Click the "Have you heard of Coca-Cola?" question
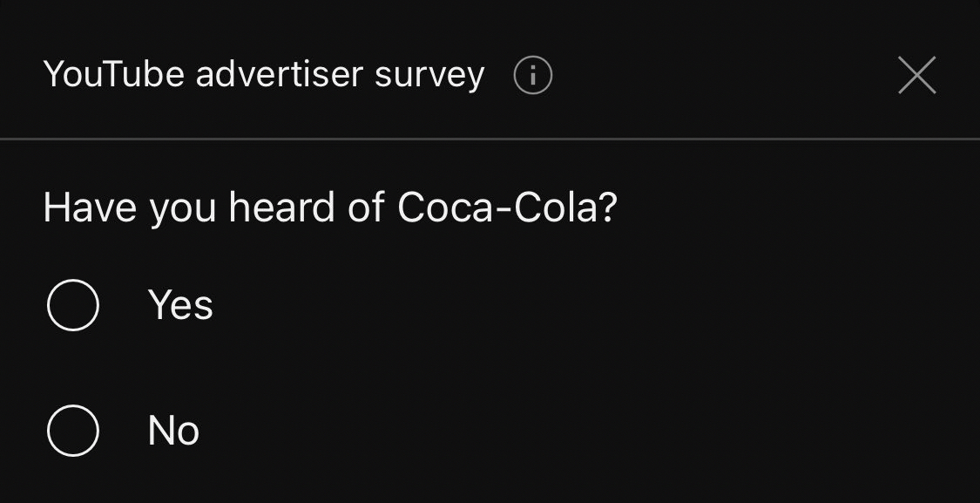Image resolution: width=980 pixels, height=503 pixels. pyautogui.click(x=330, y=208)
